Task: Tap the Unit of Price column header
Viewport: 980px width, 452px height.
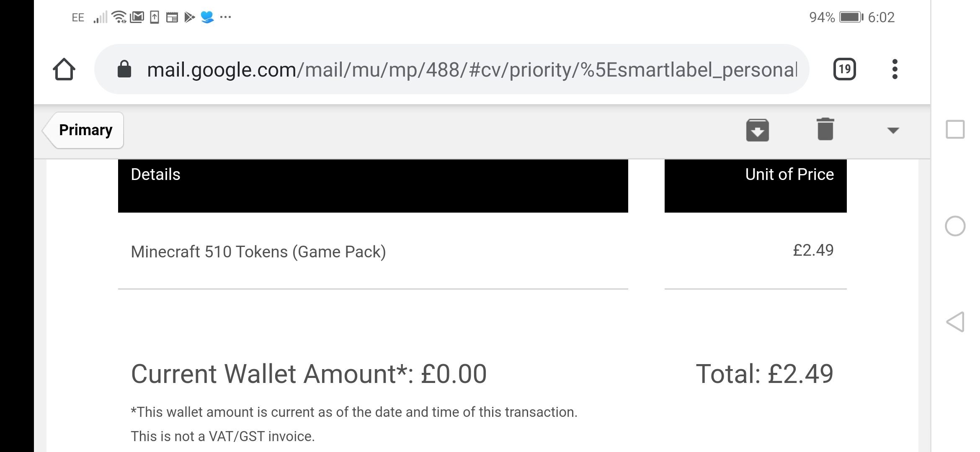Action: coord(789,175)
